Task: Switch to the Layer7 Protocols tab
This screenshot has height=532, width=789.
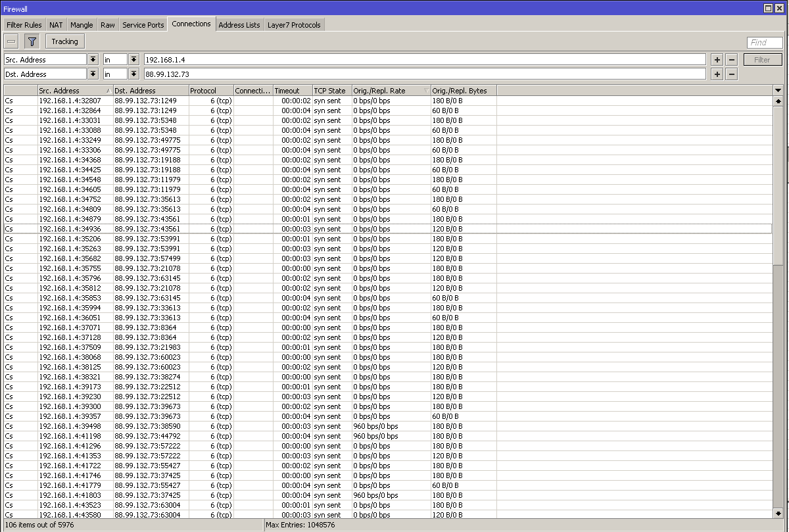Action: (x=294, y=24)
